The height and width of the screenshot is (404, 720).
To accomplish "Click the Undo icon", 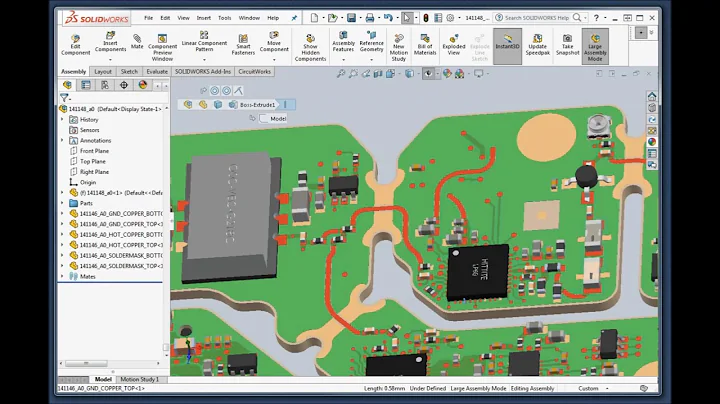I will [x=388, y=18].
